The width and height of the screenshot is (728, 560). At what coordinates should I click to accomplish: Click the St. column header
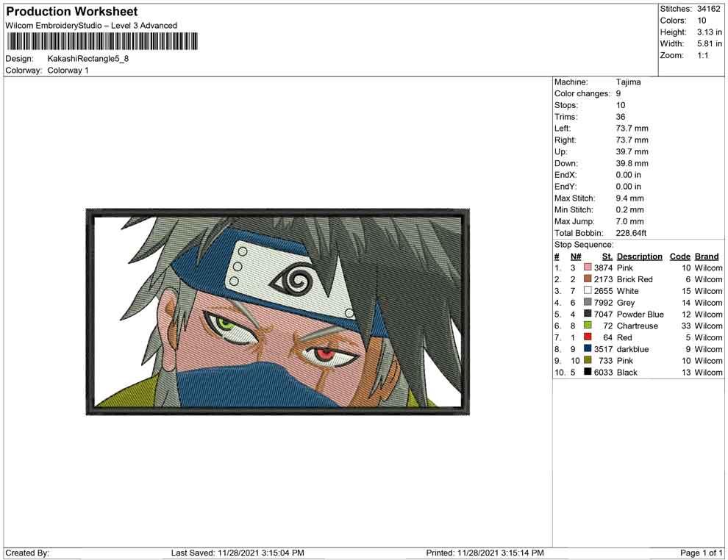[x=607, y=256]
